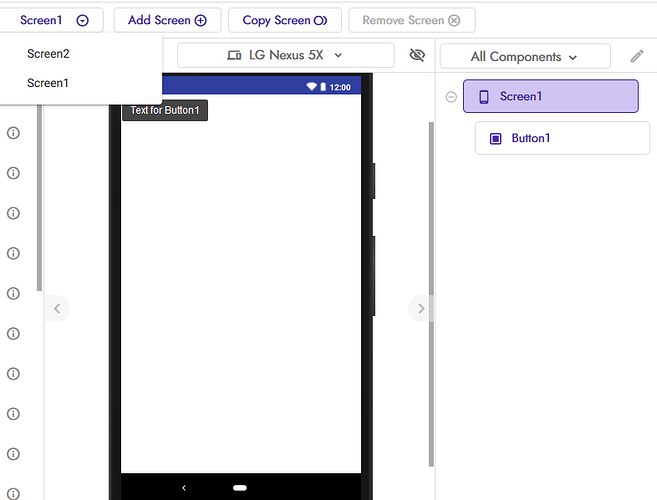Select Screen1 from the dropdown list
The width and height of the screenshot is (657, 500).
(48, 83)
